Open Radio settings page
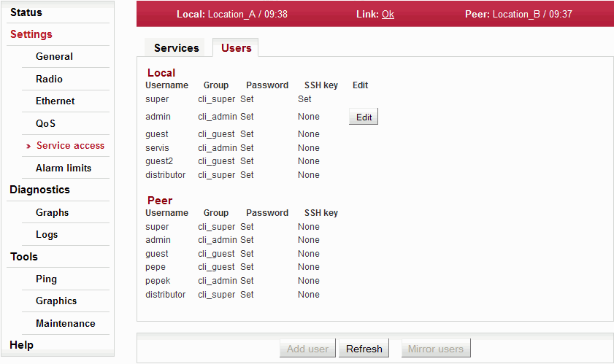This screenshot has height=364, width=614. pyautogui.click(x=49, y=79)
